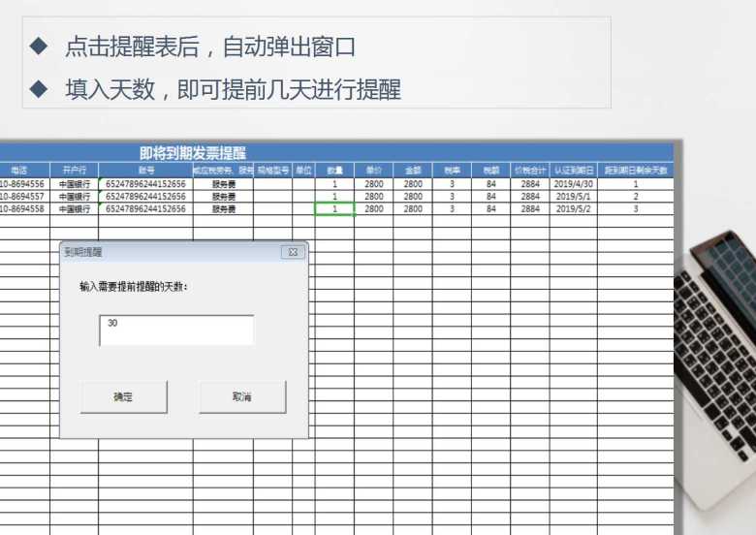Image resolution: width=756 pixels, height=535 pixels.
Task: Click 税率 cell in the 2019/4/30 row
Action: click(x=452, y=184)
